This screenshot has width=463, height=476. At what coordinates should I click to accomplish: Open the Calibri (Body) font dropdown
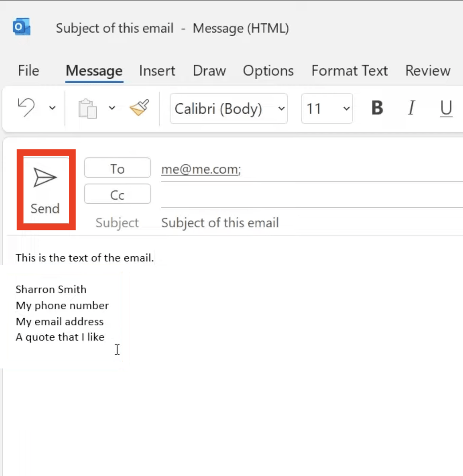click(x=229, y=108)
